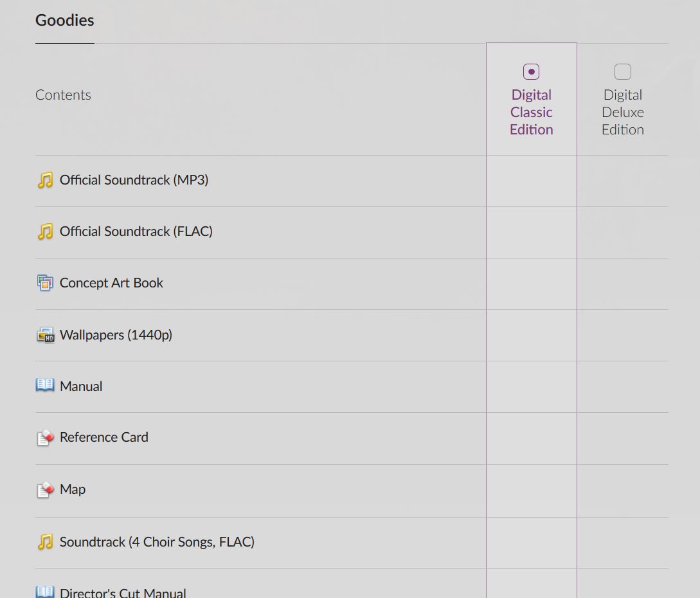
Task: Click the Official Soundtrack (MP3) label
Action: point(134,180)
